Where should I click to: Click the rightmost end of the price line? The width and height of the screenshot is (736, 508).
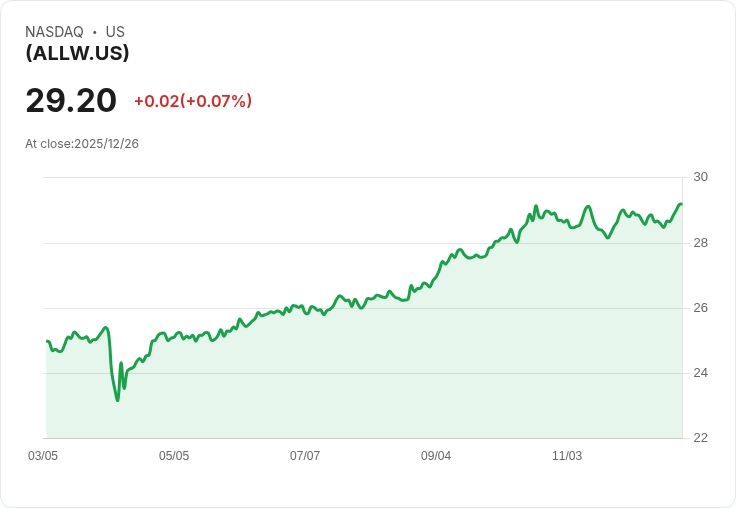681,204
